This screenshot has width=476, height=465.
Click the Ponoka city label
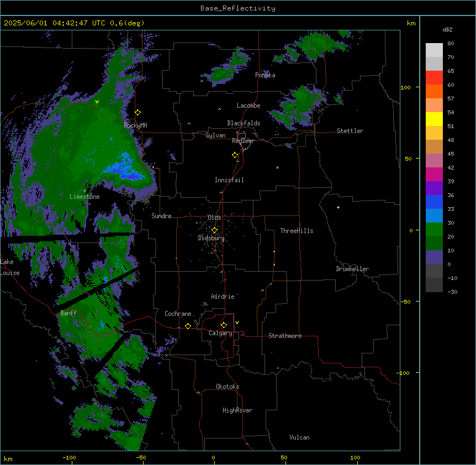pyautogui.click(x=265, y=75)
